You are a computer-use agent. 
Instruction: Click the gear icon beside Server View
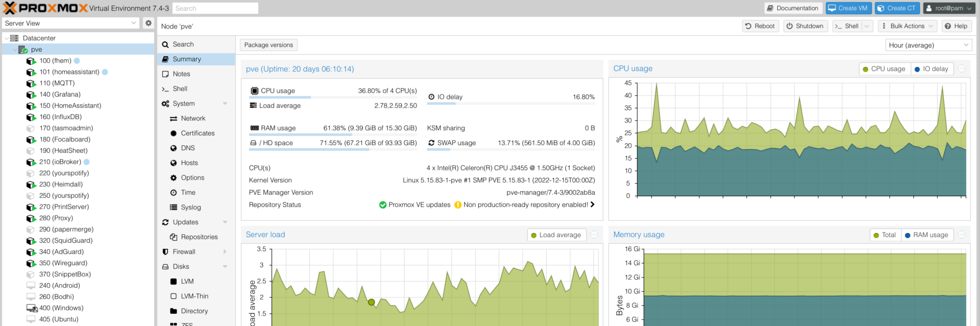pos(148,23)
